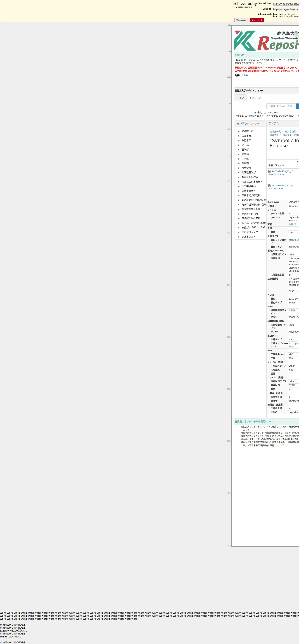Screen dimensions: 299x644
Task: Click the archive.today site logo text
Action: [244, 3]
